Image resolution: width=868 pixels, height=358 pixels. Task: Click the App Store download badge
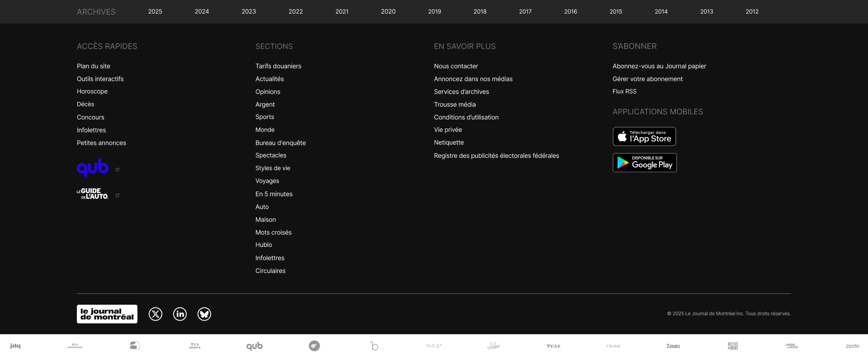pyautogui.click(x=644, y=137)
